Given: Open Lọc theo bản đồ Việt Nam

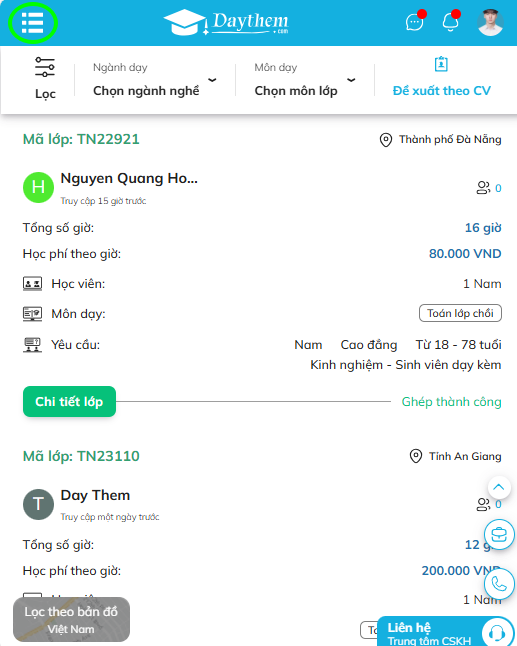Looking at the screenshot, I should (71, 620).
